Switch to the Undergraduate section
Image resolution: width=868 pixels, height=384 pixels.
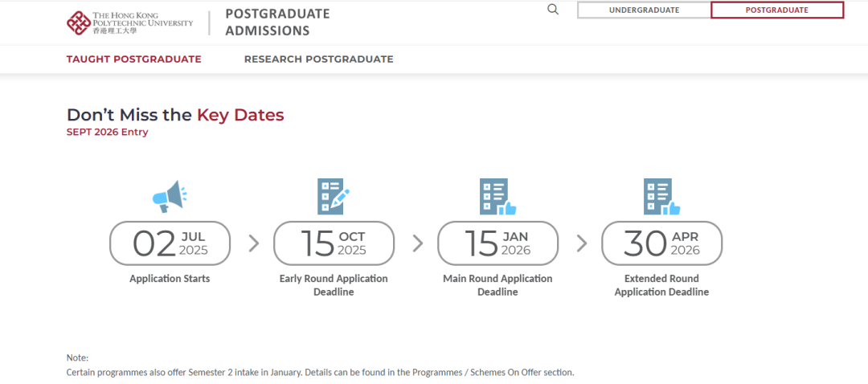pyautogui.click(x=644, y=10)
